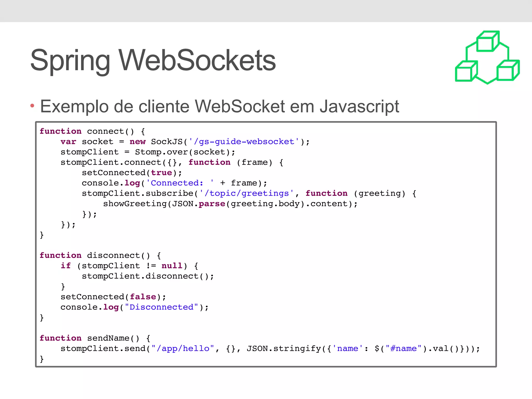Click the "/app/hello" string

183,349
